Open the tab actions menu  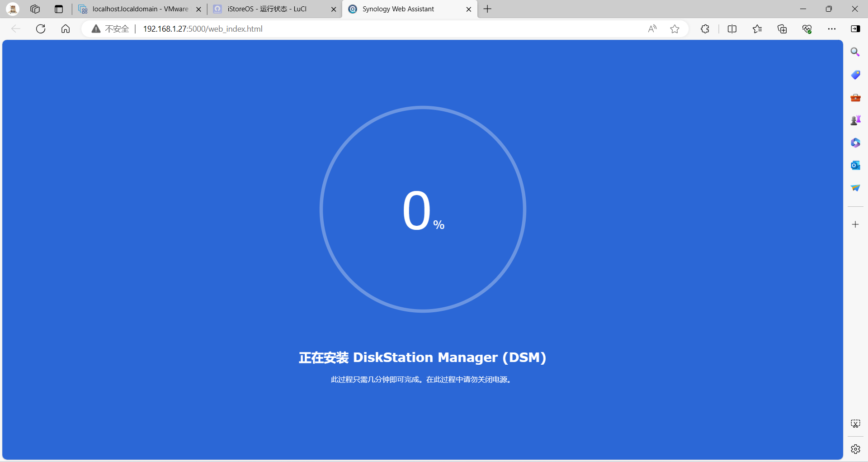point(58,9)
